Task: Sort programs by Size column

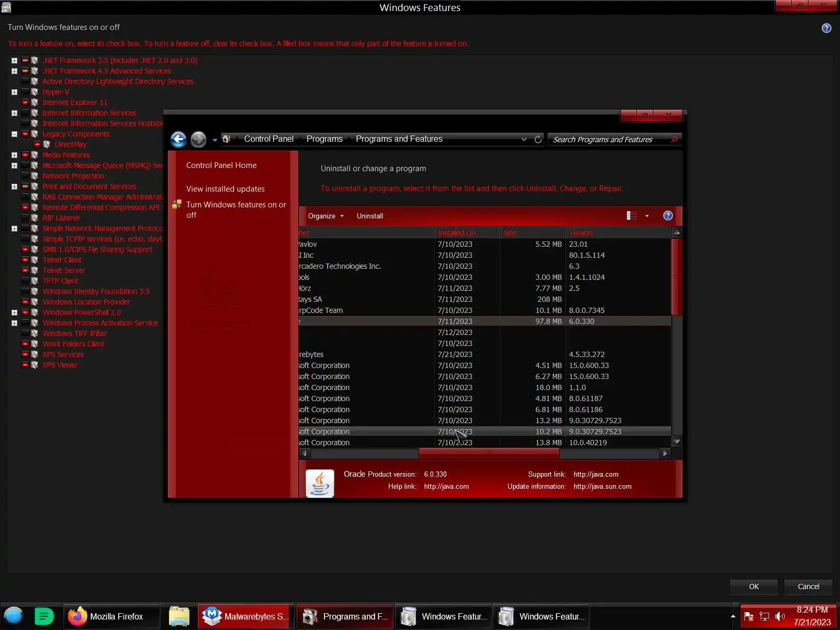Action: tap(533, 233)
